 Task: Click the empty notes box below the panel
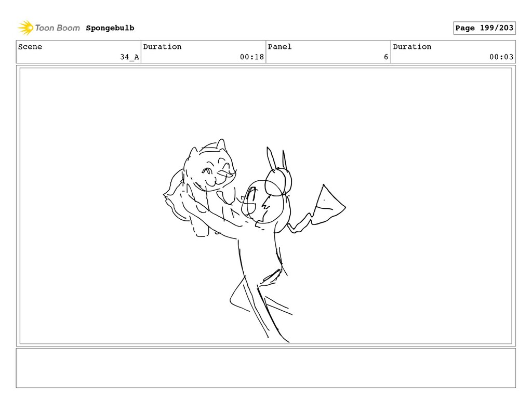pos(265,368)
